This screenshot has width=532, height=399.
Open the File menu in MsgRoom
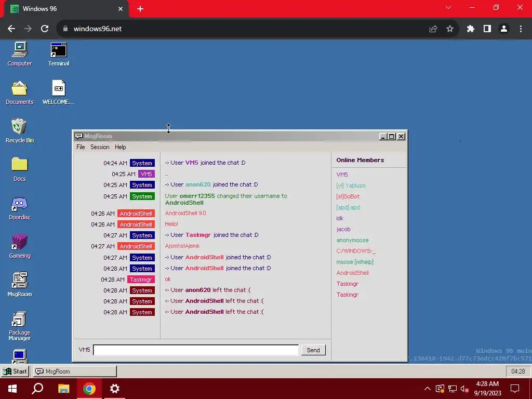[x=81, y=147]
